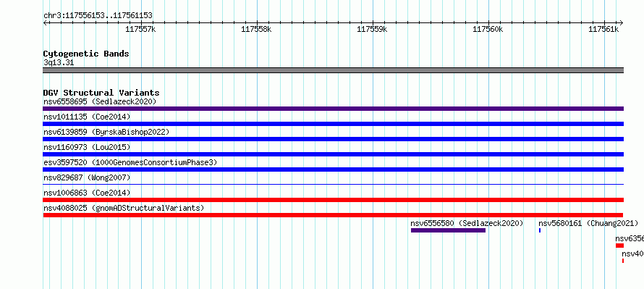Image resolution: width=644 pixels, height=289 pixels.
Task: Select the small red bar under the nsv6356 label
Action: [619, 246]
